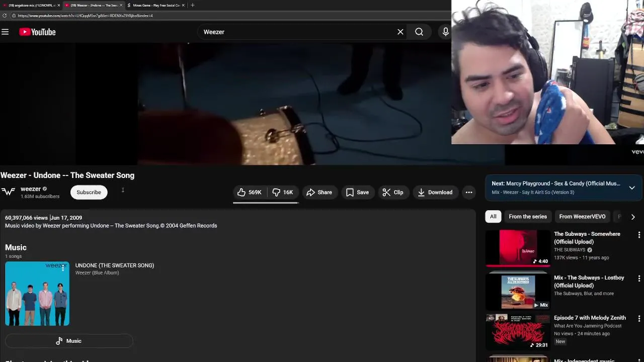Save the video to a playlist

pos(358,192)
